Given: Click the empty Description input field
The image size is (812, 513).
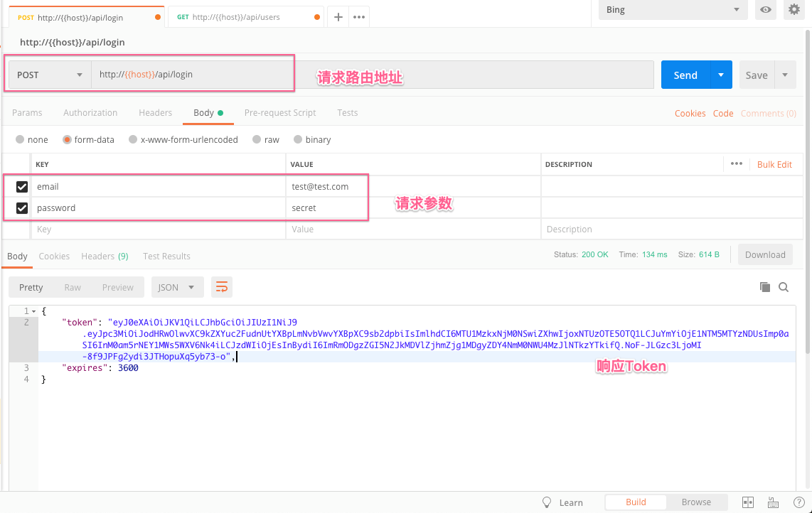Looking at the screenshot, I should click(x=672, y=229).
